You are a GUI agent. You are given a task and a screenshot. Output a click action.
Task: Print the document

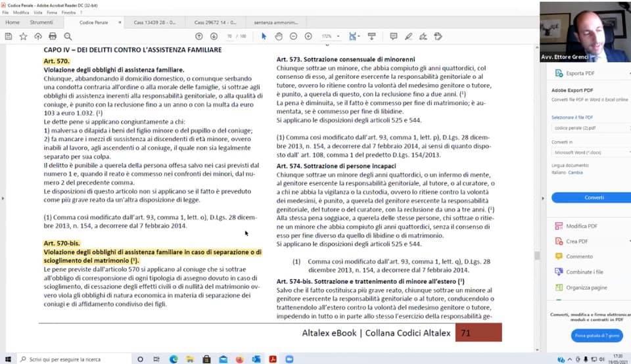(x=53, y=36)
